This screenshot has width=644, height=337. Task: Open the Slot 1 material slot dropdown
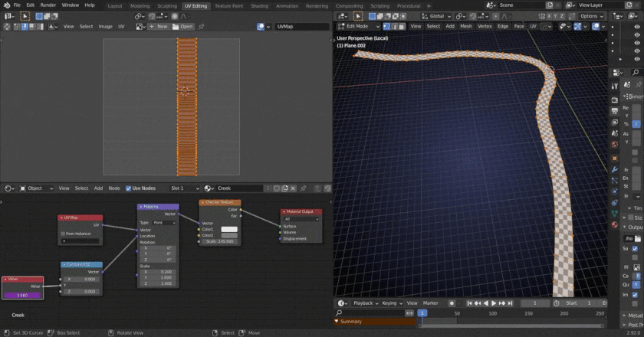184,188
